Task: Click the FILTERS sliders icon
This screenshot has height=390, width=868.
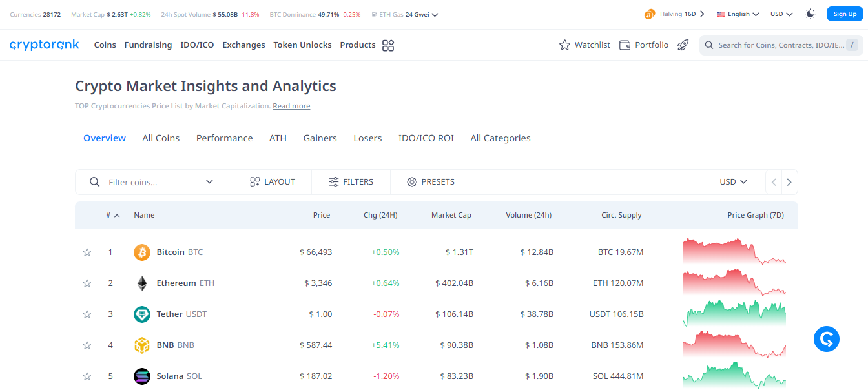Action: tap(334, 182)
